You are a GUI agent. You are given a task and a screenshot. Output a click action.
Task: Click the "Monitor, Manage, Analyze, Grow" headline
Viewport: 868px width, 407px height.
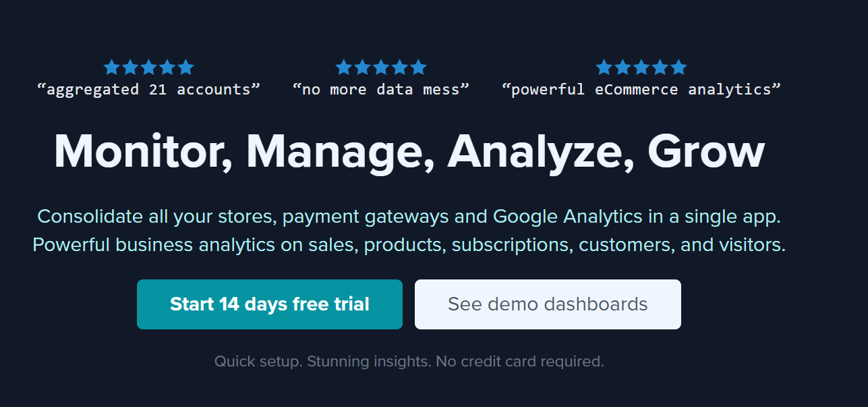coord(409,151)
